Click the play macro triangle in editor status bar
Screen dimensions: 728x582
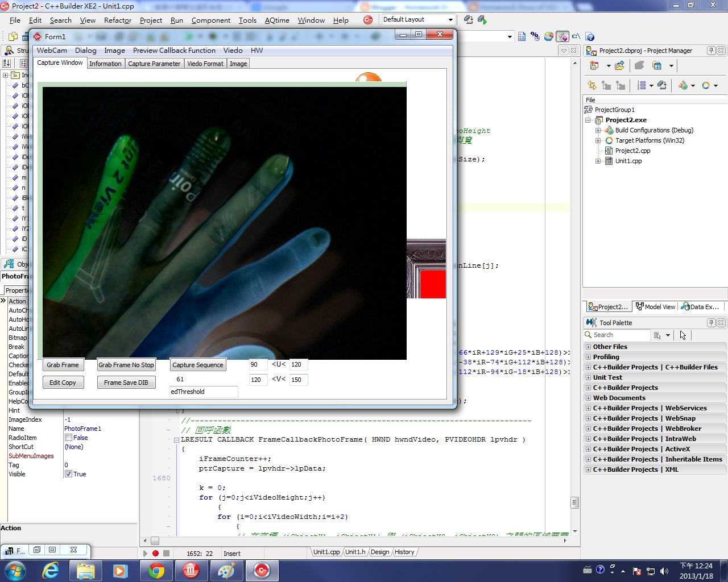pyautogui.click(x=146, y=553)
